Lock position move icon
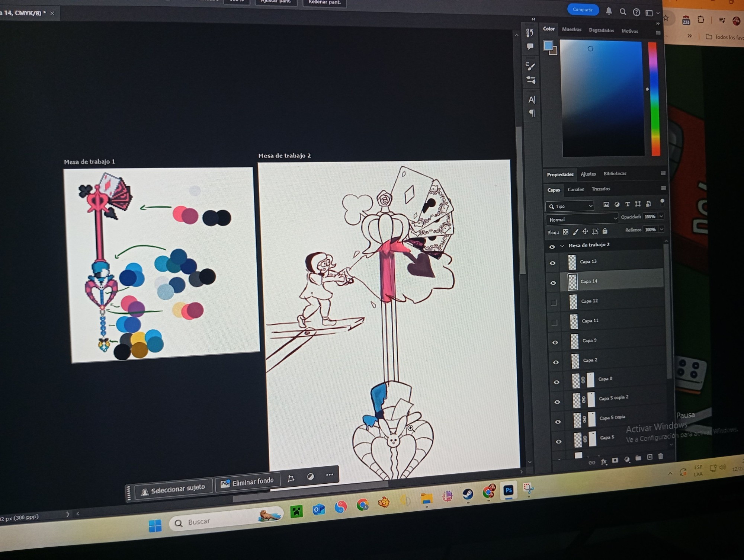The image size is (744, 560). click(585, 231)
